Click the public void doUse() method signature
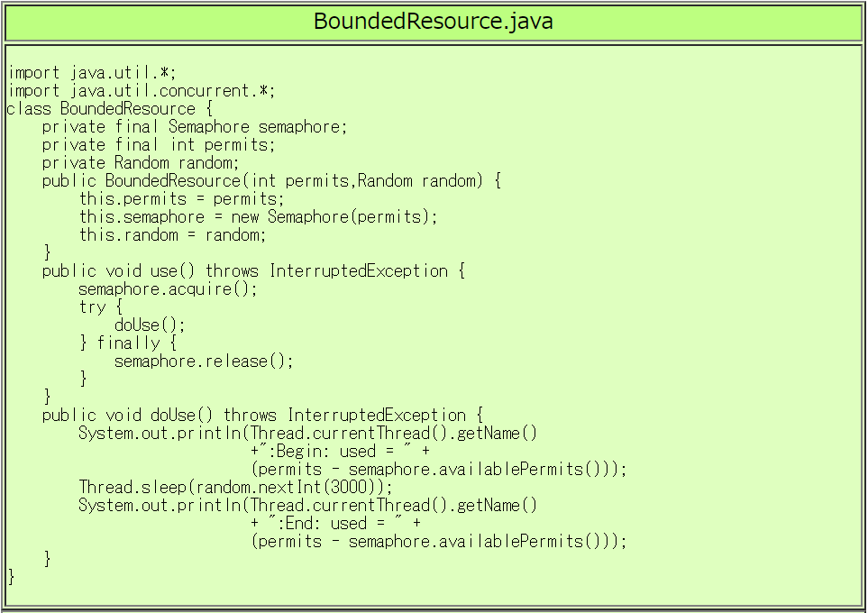 click(x=262, y=416)
